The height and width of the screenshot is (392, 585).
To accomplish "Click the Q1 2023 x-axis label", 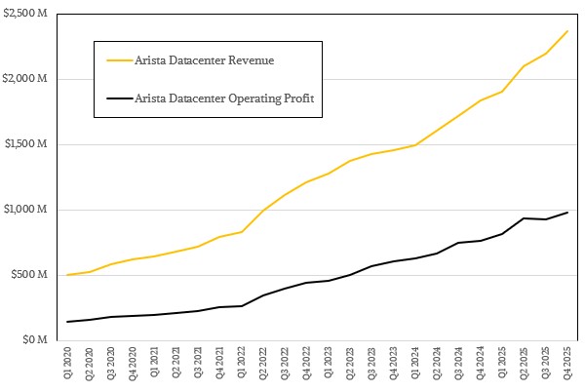I will point(329,365).
